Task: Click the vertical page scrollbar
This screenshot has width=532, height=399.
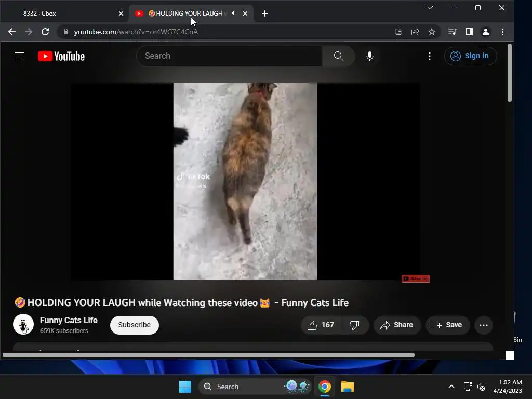Action: [x=509, y=73]
